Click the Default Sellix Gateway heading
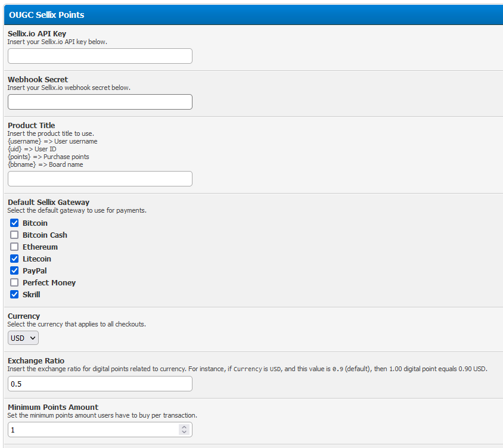The height and width of the screenshot is (448, 503). pos(49,203)
